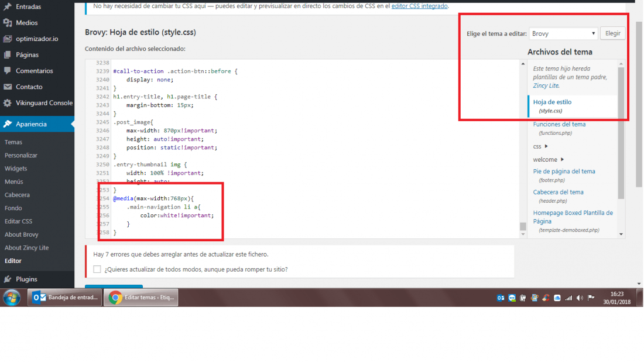This screenshot has height=362, width=644.
Task: Click the show desktop strip
Action: click(639, 297)
